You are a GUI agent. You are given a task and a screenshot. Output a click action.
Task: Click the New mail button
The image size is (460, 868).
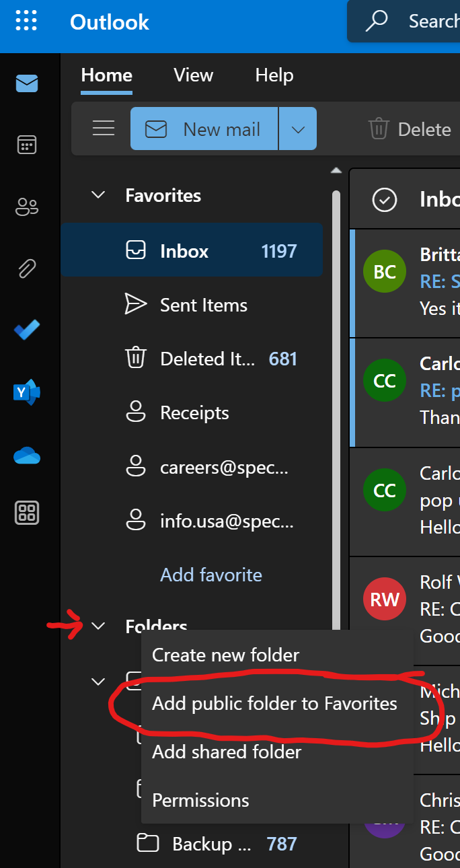(x=204, y=129)
